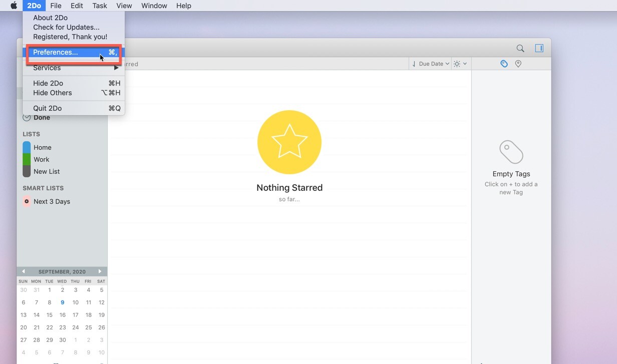Screen dimensions: 617x364
Task: Open the Window menu
Action: point(154,6)
